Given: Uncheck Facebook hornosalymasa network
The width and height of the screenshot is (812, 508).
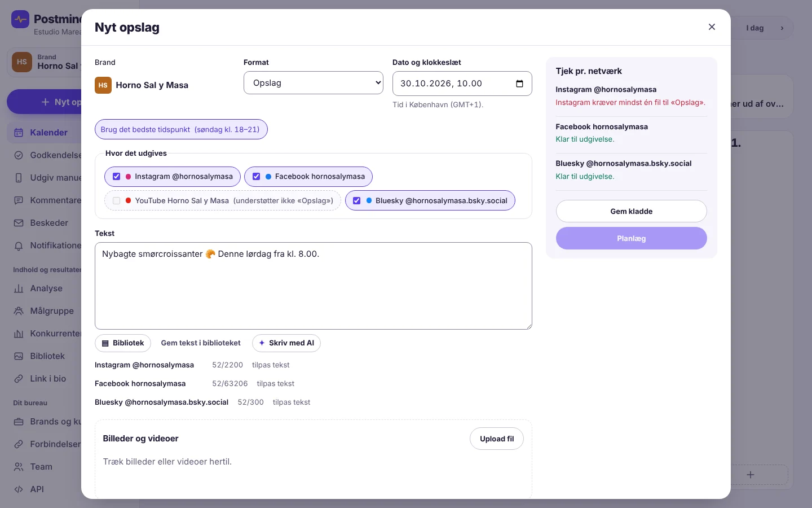Looking at the screenshot, I should coord(257,177).
